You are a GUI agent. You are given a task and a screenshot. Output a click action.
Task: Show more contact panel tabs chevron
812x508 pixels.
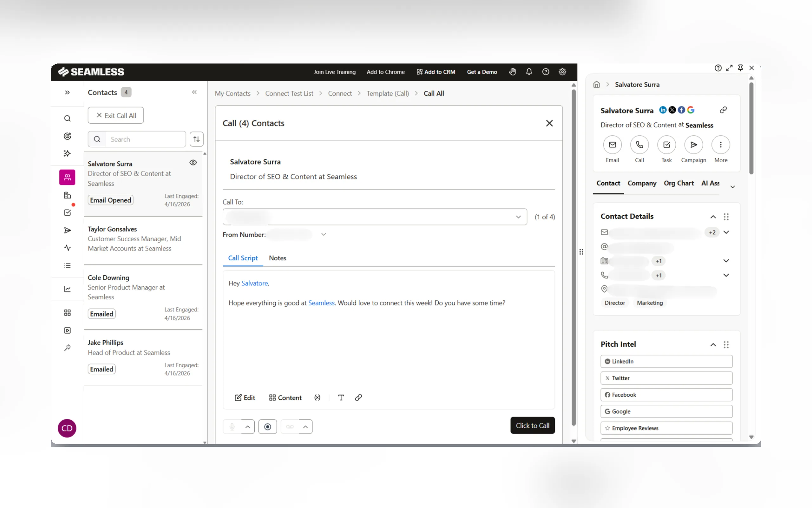click(x=733, y=187)
